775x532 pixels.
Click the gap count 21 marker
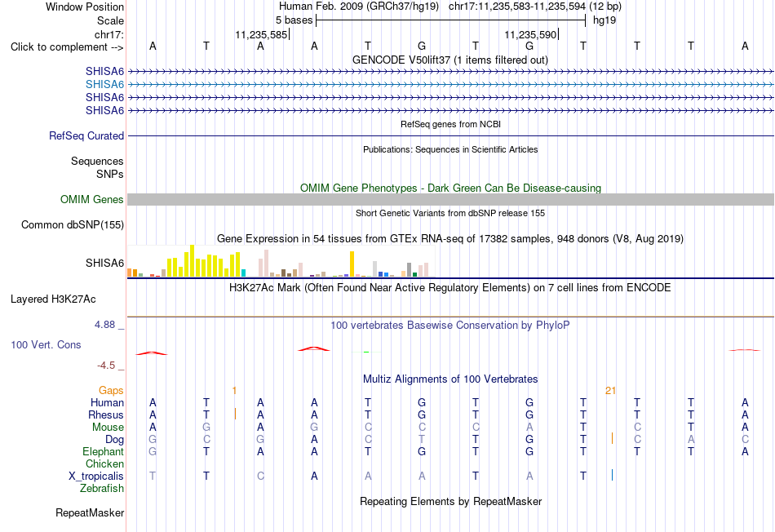[610, 391]
